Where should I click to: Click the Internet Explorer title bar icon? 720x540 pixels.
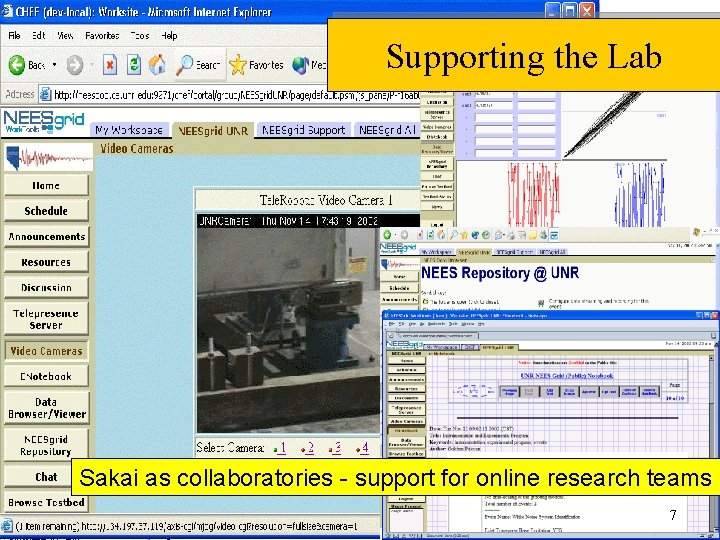(7, 11)
